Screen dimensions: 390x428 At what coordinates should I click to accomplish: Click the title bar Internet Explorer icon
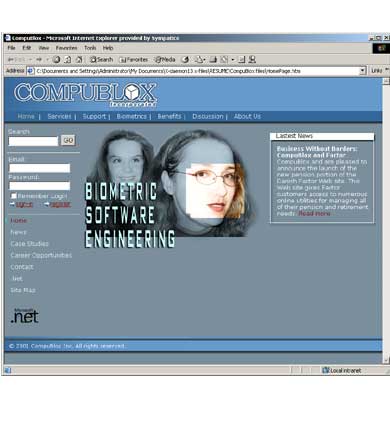(x=7, y=38)
